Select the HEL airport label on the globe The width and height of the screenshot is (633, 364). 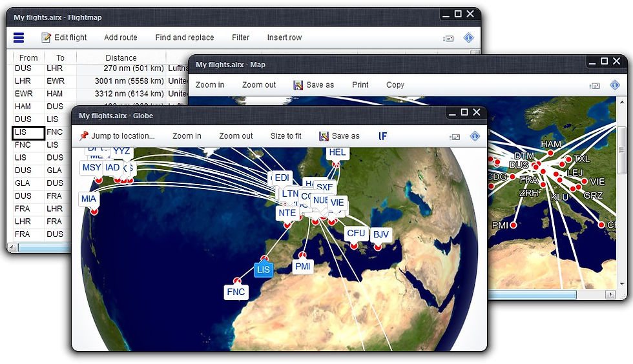pos(337,152)
